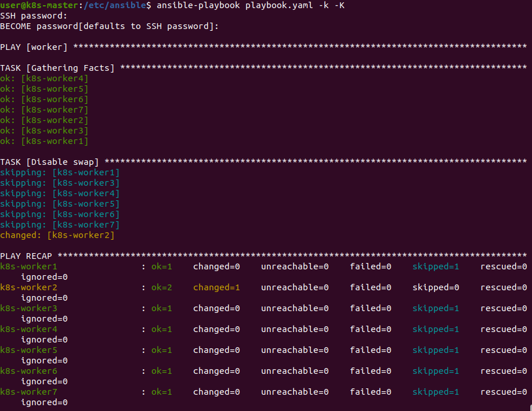Click 'skipping: [k8s-worker4]' line
Viewport: 532px width, 411px height.
click(60, 193)
